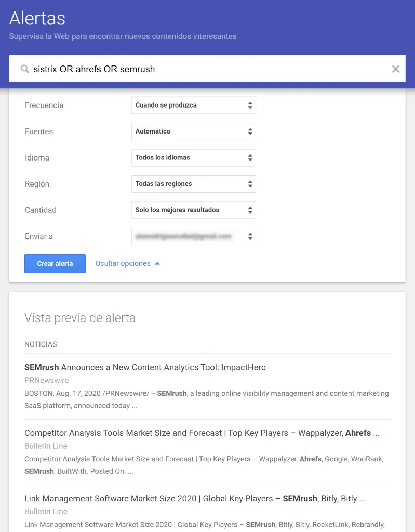Collapse options via Ocultar opciones link

coord(123,263)
